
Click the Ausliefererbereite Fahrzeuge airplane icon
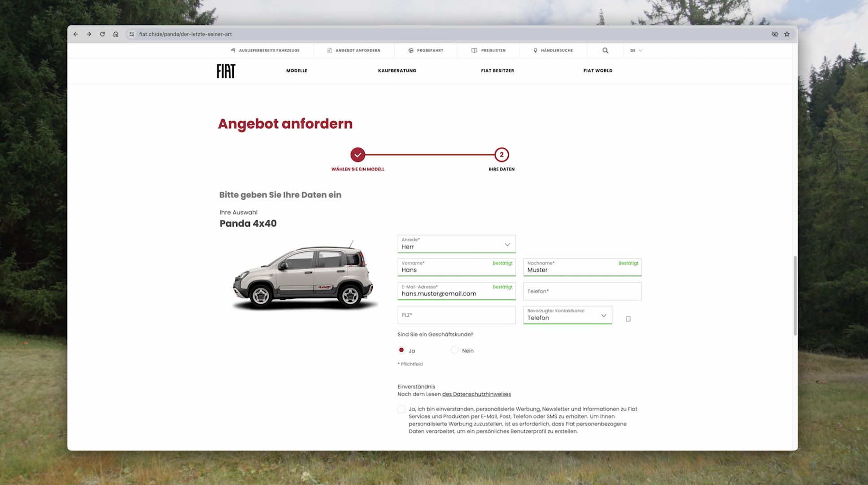pos(233,50)
